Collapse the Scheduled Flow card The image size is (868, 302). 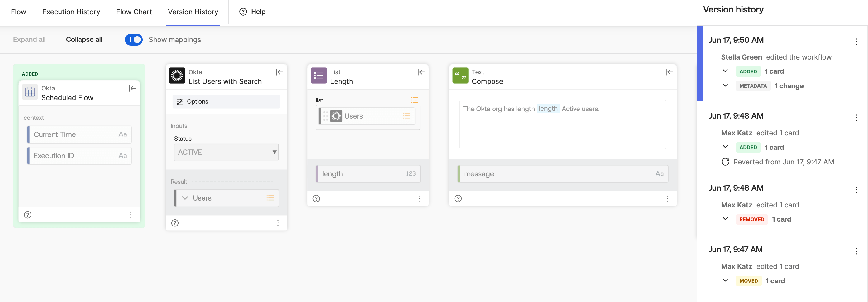[x=133, y=88]
